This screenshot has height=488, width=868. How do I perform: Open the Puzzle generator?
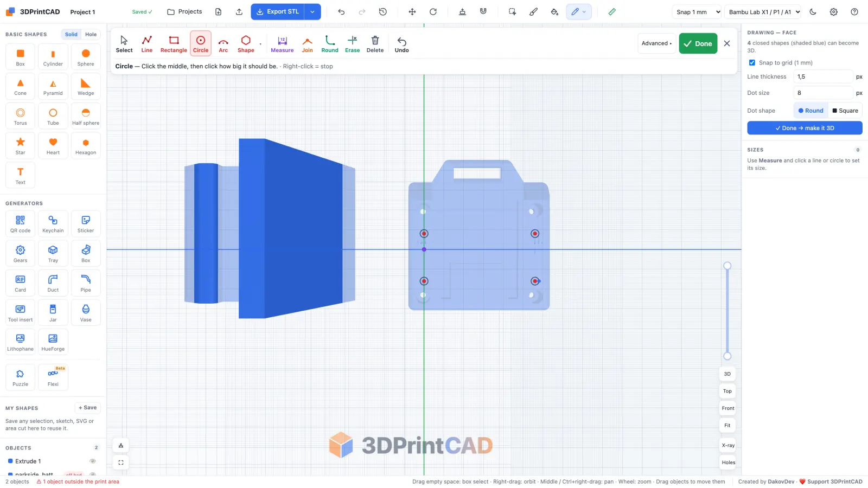click(x=20, y=377)
